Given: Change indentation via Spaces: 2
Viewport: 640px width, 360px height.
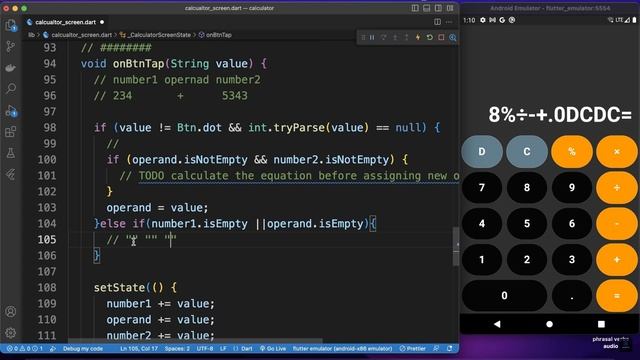Looking at the screenshot, I should point(177,349).
